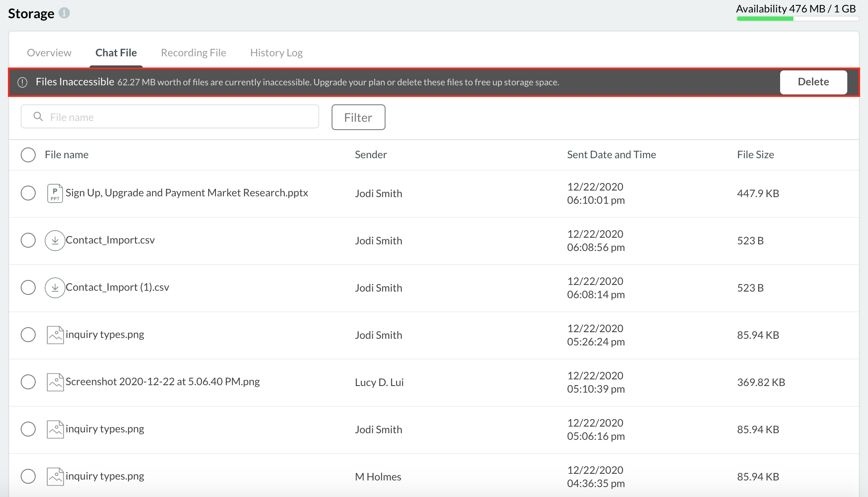
Task: Toggle the select-all checkbox beside File name header
Action: pyautogui.click(x=28, y=155)
